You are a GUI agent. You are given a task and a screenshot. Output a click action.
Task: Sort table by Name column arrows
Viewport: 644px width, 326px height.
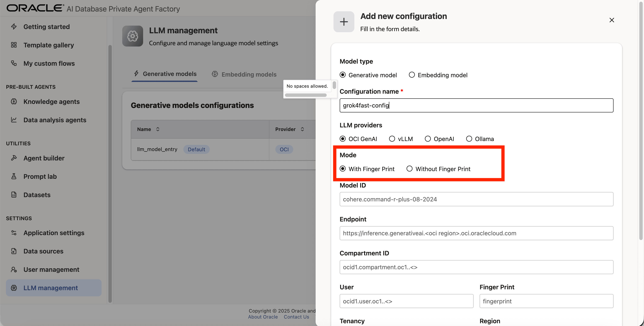158,129
